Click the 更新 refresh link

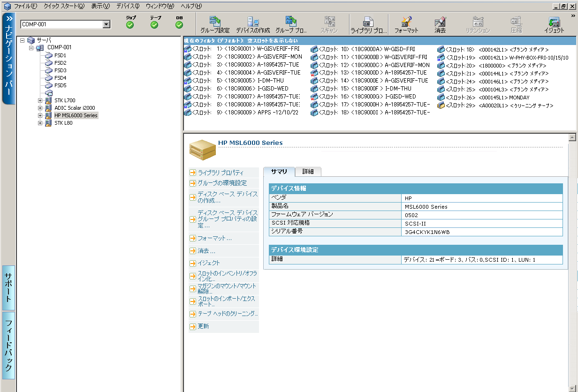click(x=203, y=326)
